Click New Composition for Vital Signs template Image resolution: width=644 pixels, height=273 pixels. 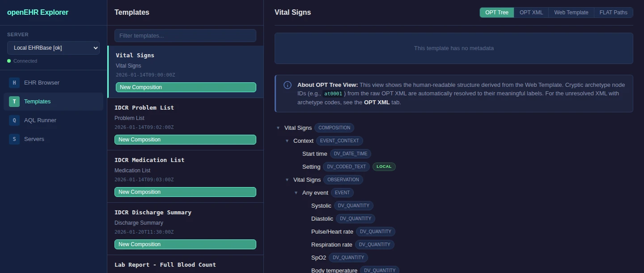point(186,87)
